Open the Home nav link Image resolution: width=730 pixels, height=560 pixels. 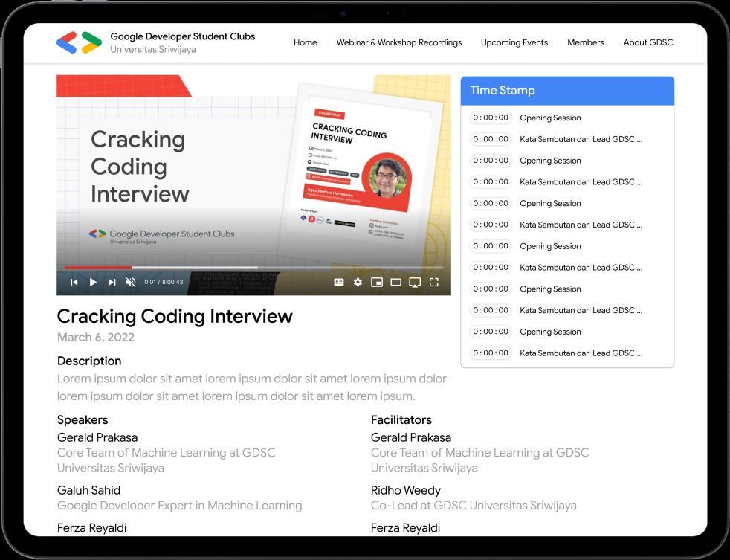point(306,42)
